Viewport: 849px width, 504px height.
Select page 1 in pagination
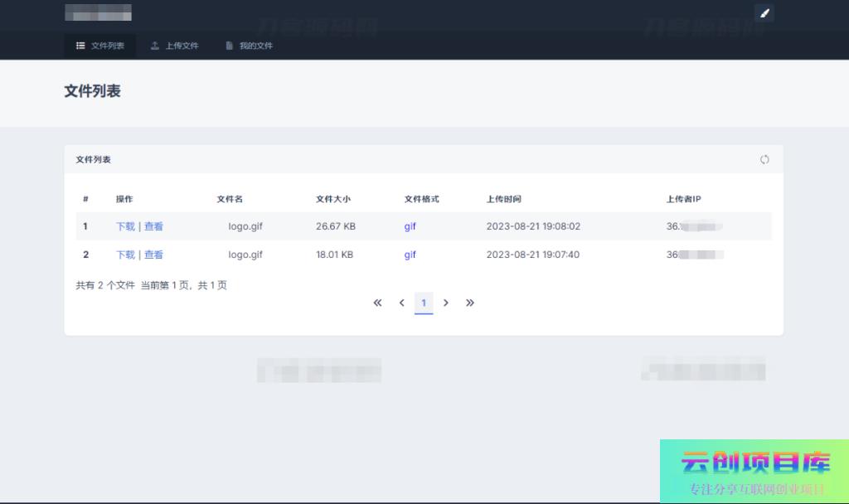424,303
